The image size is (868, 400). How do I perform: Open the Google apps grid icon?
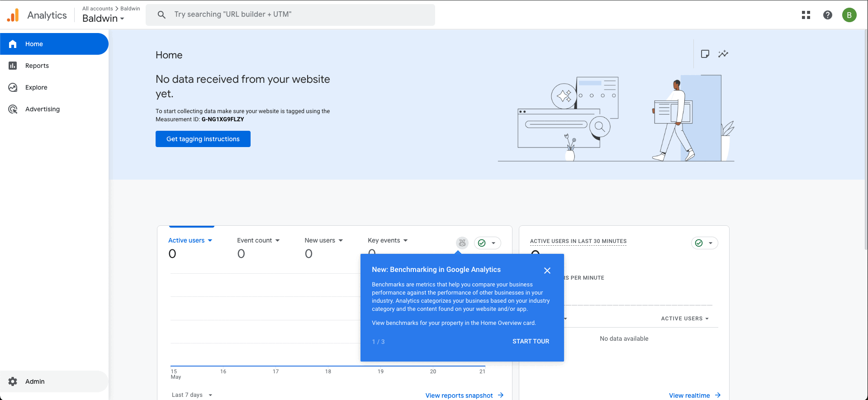tap(806, 15)
